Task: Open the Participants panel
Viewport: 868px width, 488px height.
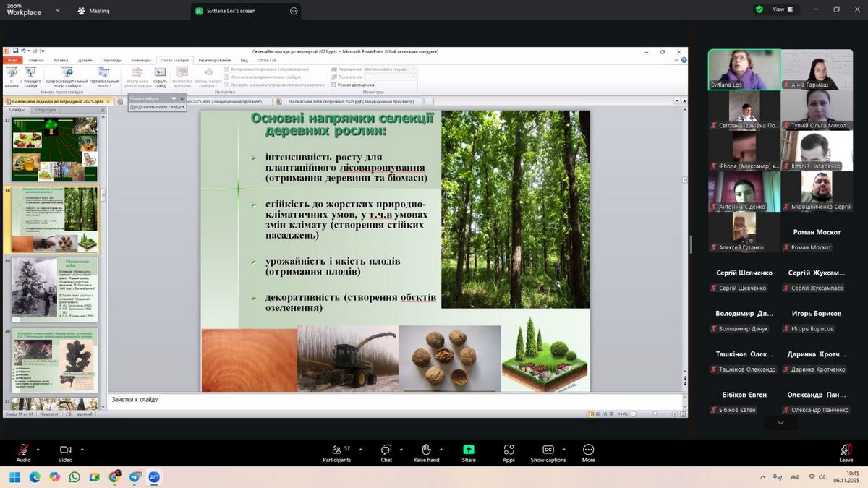Action: [x=336, y=450]
